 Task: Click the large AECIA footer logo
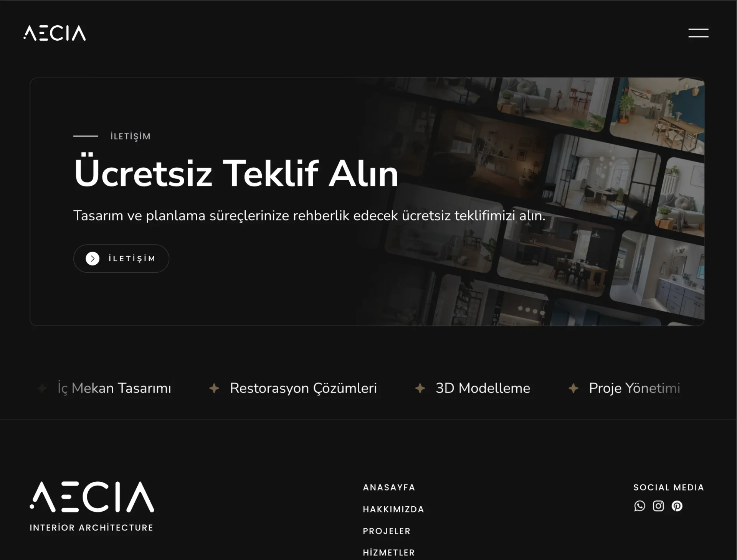click(92, 497)
